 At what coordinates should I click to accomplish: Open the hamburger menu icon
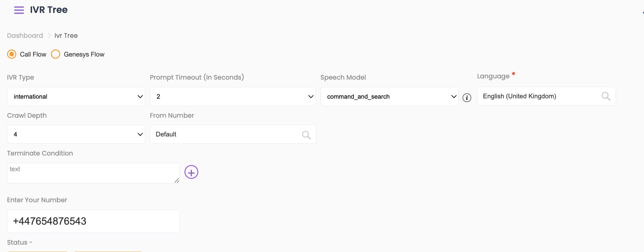point(19,10)
